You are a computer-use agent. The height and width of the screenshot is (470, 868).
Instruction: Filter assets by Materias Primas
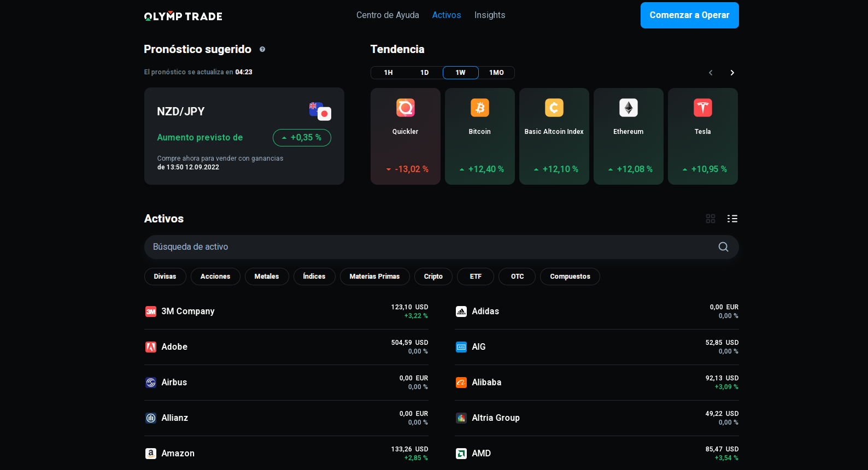point(375,277)
